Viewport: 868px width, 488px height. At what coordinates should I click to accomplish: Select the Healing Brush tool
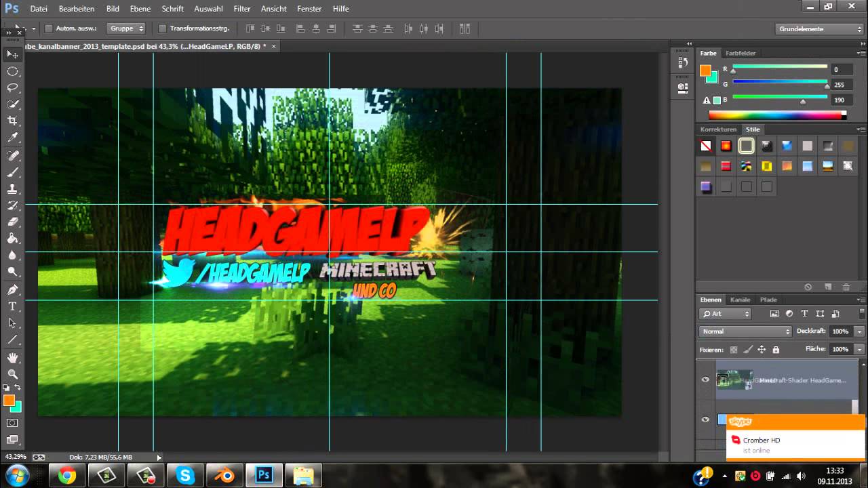pyautogui.click(x=12, y=155)
